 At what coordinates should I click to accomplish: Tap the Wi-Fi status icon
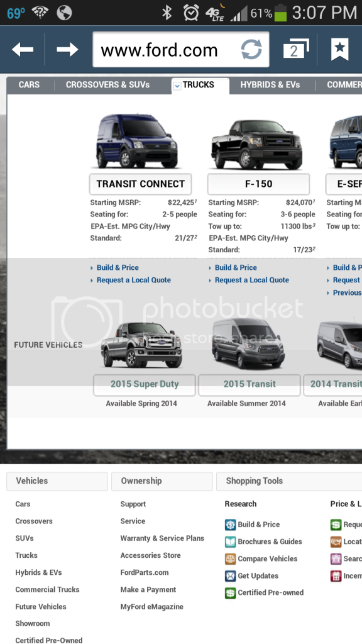click(40, 13)
